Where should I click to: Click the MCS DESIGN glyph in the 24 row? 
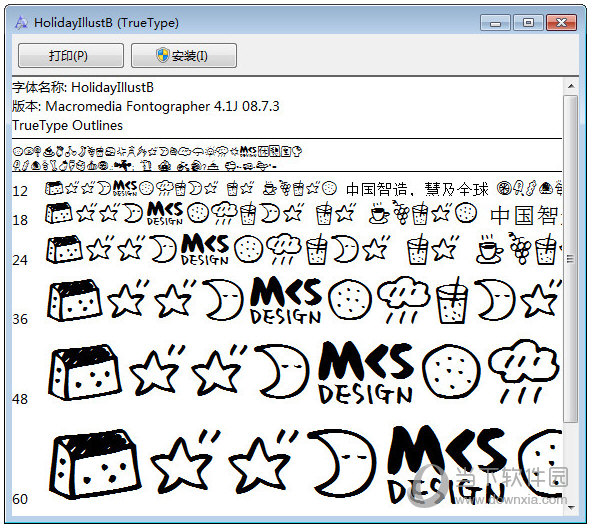point(205,249)
